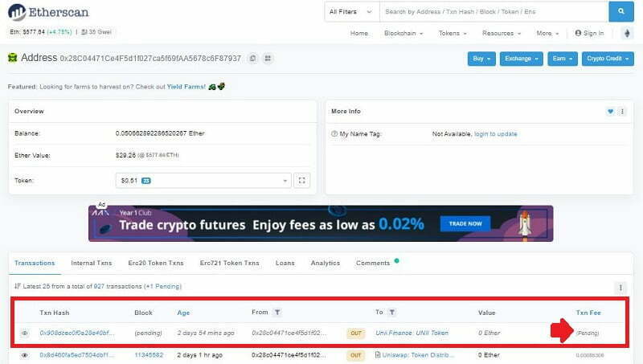The image size is (643, 364).
Task: Open pending transaction hash 0x908dcec0f0a28e40bf
Action: pos(77,333)
